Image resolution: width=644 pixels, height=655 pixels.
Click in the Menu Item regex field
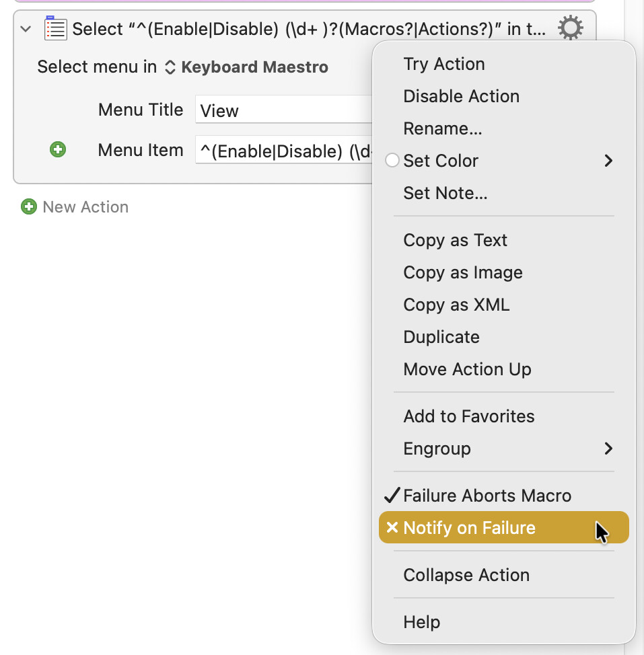[x=283, y=151]
